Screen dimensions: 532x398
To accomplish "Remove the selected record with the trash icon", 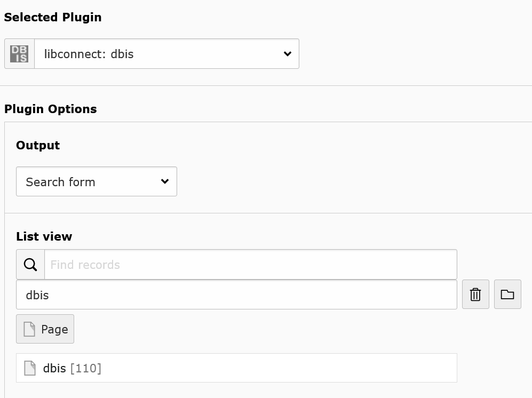I will (475, 294).
